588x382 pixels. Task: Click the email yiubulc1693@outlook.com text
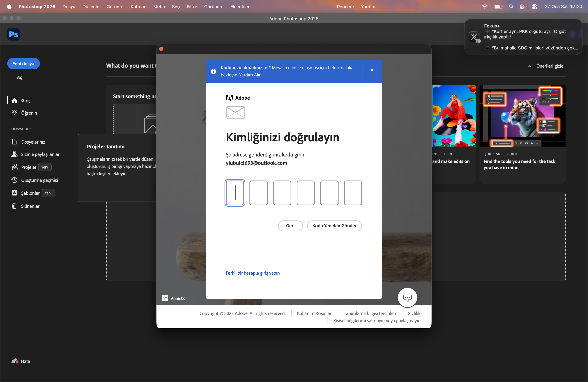tap(257, 163)
